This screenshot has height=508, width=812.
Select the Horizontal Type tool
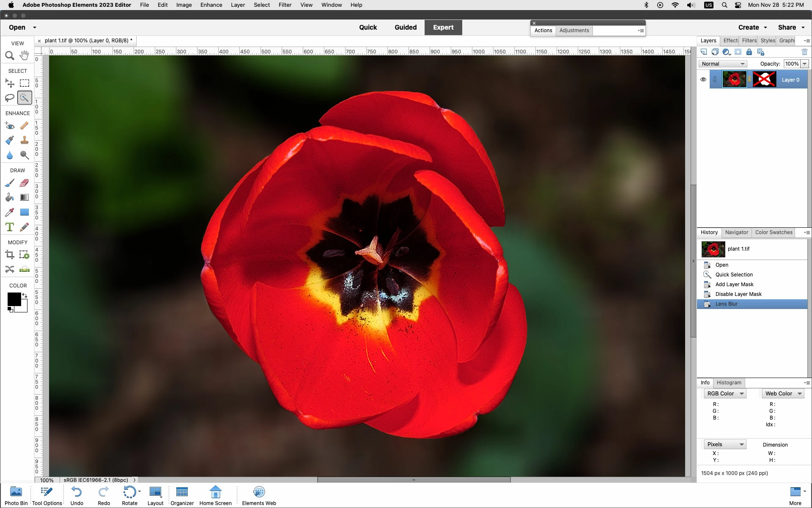pyautogui.click(x=9, y=227)
